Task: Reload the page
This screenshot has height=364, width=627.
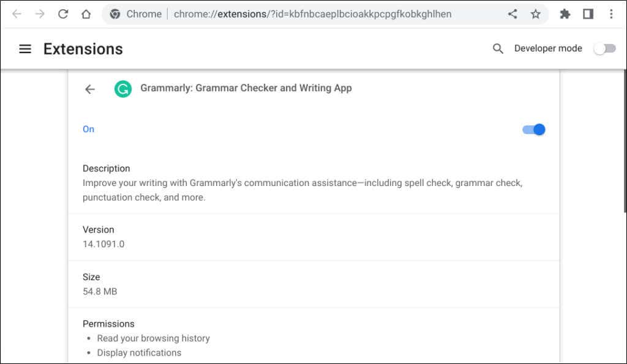Action: pos(63,14)
